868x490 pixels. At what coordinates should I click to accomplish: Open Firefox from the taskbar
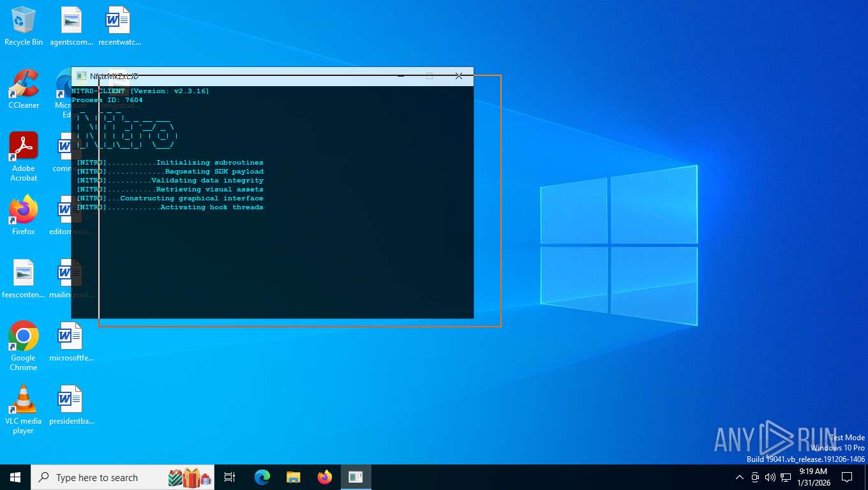tap(324, 477)
